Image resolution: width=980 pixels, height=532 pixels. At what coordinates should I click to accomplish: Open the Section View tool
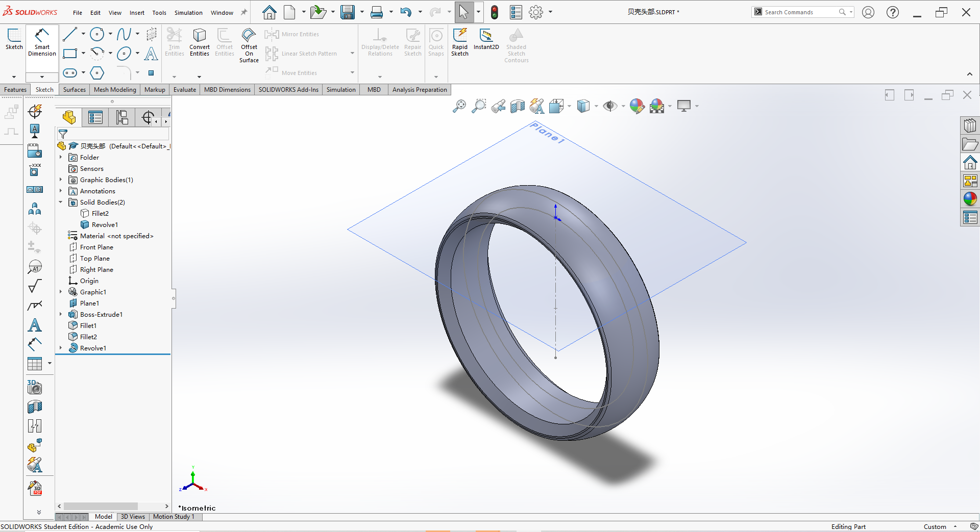pos(517,106)
